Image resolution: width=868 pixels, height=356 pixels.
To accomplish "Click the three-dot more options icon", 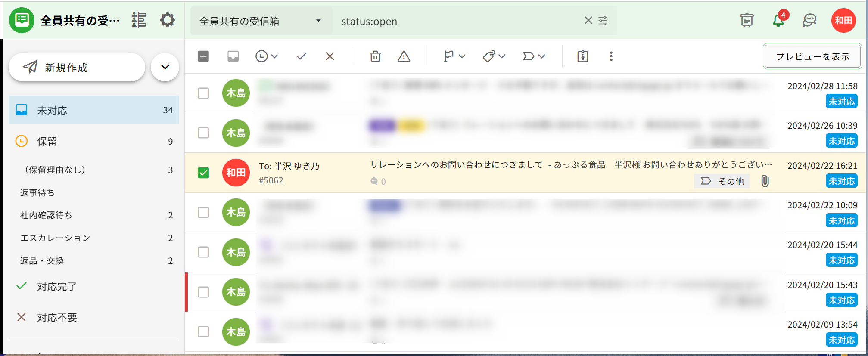I will coord(611,56).
